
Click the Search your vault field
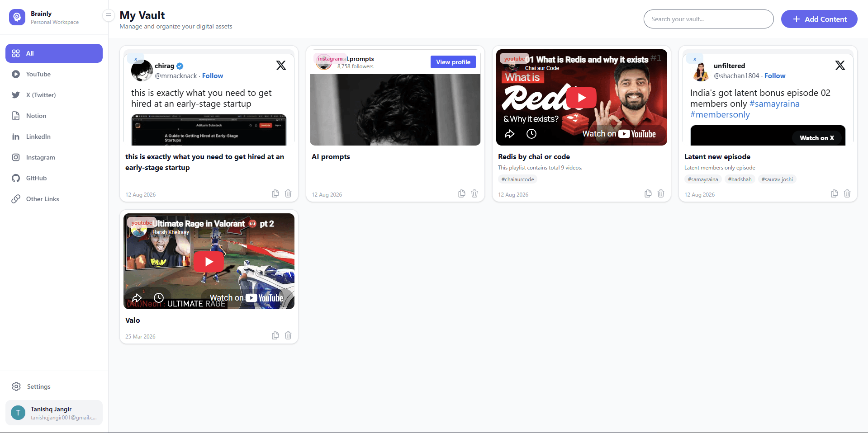pos(708,19)
